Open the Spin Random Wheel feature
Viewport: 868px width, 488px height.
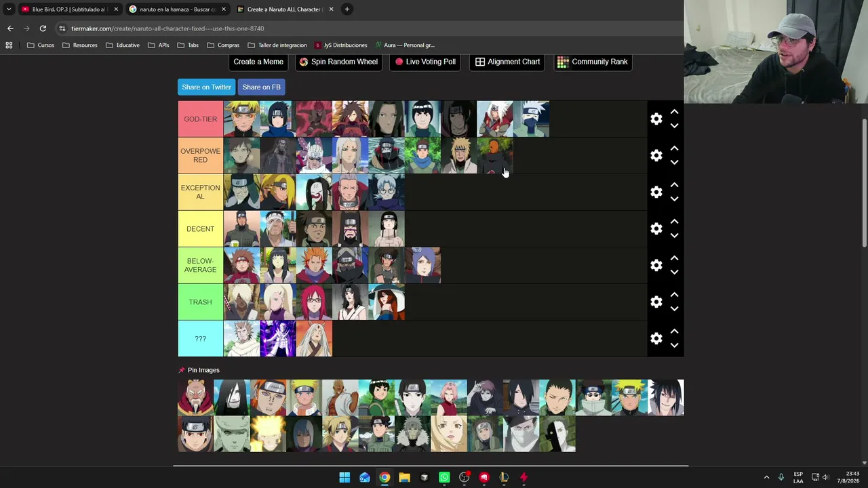[338, 62]
